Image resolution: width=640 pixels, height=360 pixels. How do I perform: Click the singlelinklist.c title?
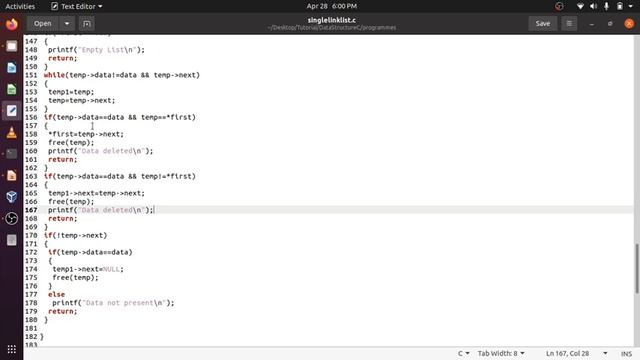click(331, 20)
